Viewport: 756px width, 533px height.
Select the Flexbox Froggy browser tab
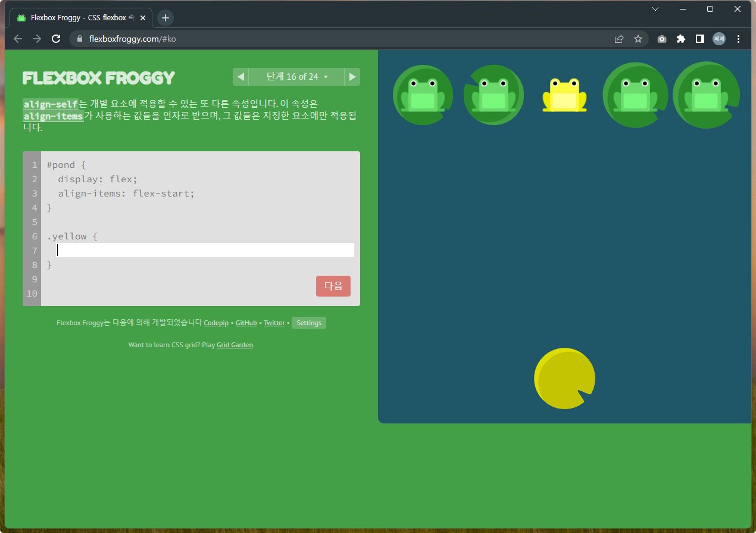click(81, 18)
